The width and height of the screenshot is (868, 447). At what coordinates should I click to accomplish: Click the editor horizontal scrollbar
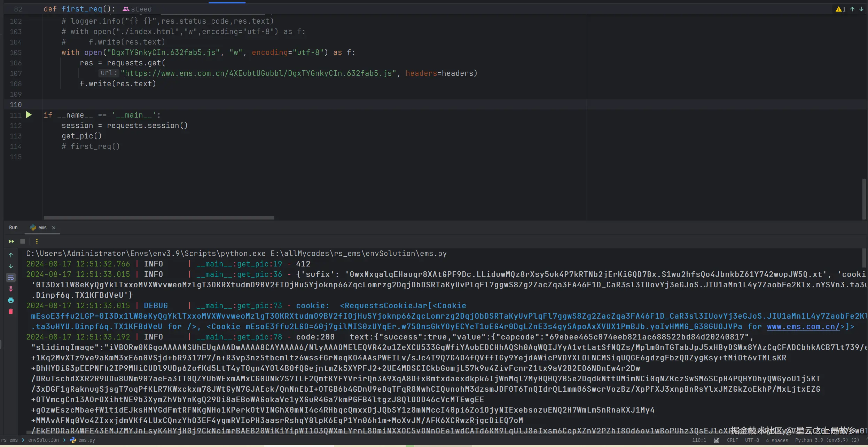tap(159, 218)
